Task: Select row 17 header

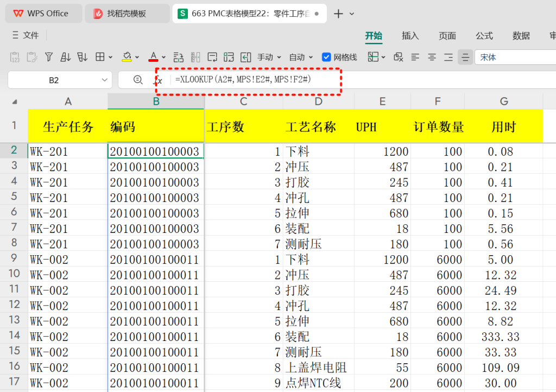Action: [x=14, y=381]
